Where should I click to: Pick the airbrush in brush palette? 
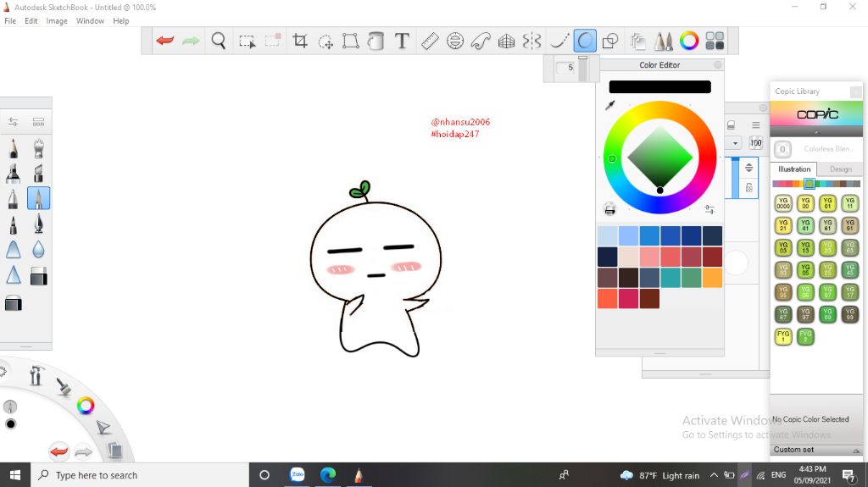tap(38, 148)
